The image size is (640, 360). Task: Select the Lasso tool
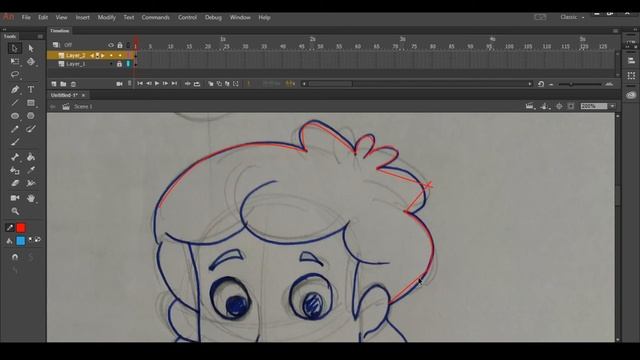15,75
